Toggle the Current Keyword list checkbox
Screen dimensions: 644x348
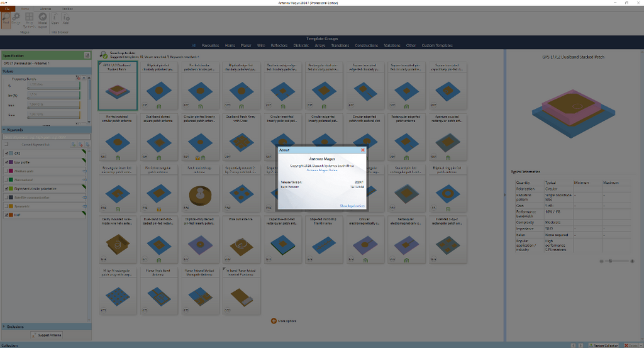(6, 145)
